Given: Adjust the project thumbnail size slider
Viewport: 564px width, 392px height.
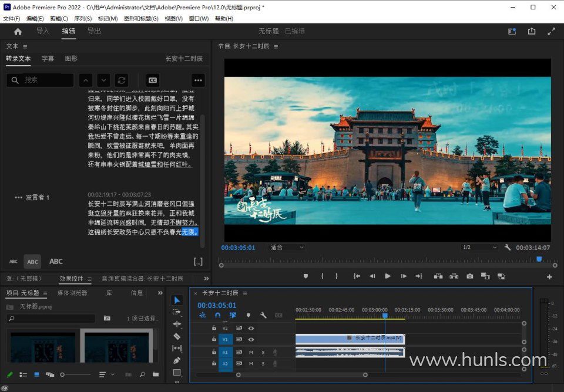Looking at the screenshot, I should point(76,374).
